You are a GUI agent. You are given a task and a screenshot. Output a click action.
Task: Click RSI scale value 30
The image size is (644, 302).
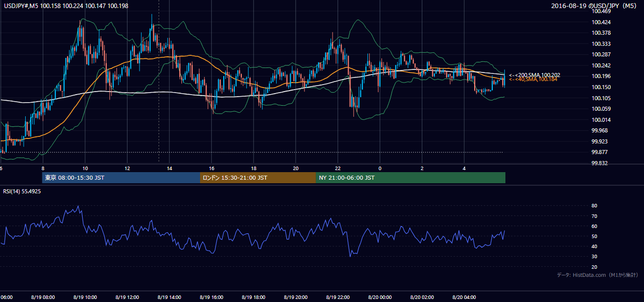coord(595,257)
